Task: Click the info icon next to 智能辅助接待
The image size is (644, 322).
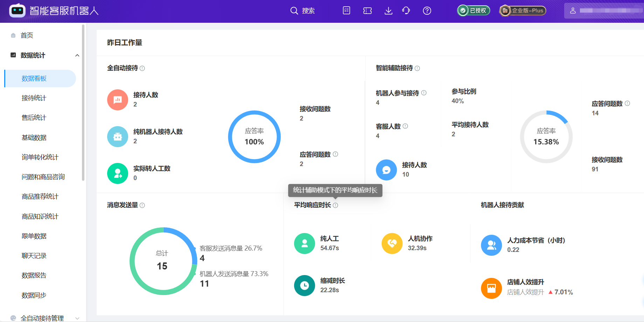Action: click(x=417, y=68)
